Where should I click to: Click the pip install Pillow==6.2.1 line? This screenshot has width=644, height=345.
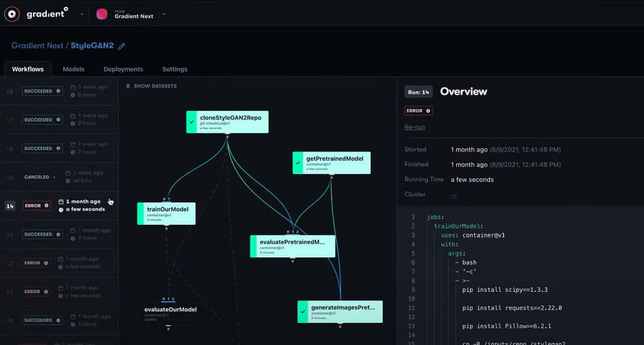point(507,326)
